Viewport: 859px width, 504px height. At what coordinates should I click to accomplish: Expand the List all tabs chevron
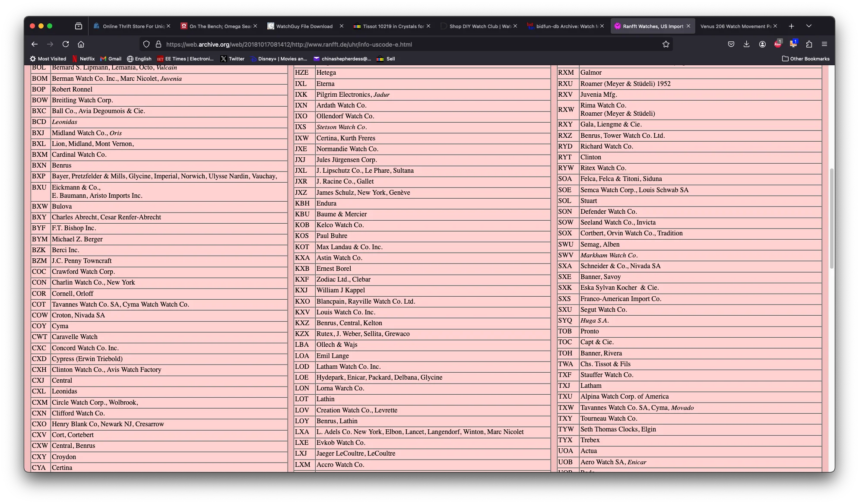point(808,26)
